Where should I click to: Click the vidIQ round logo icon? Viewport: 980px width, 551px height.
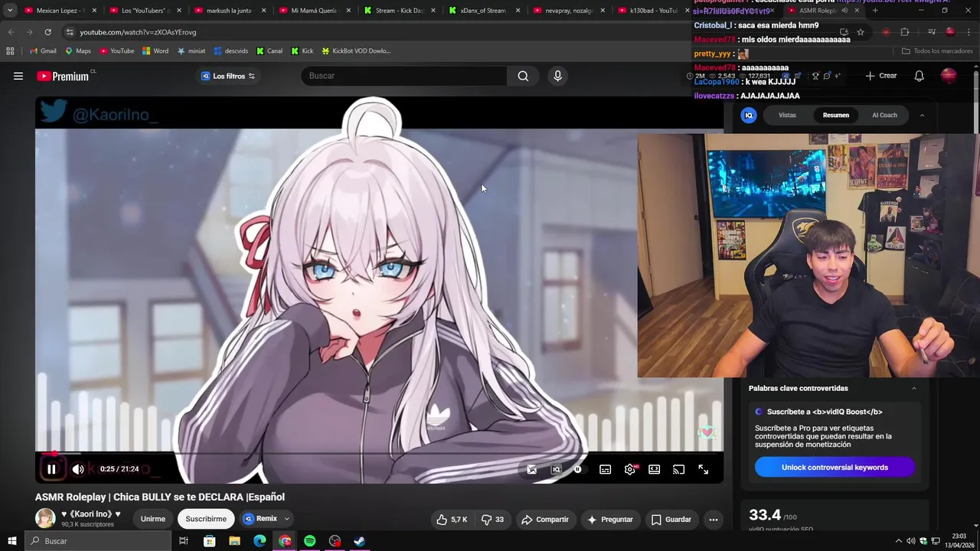(x=749, y=116)
